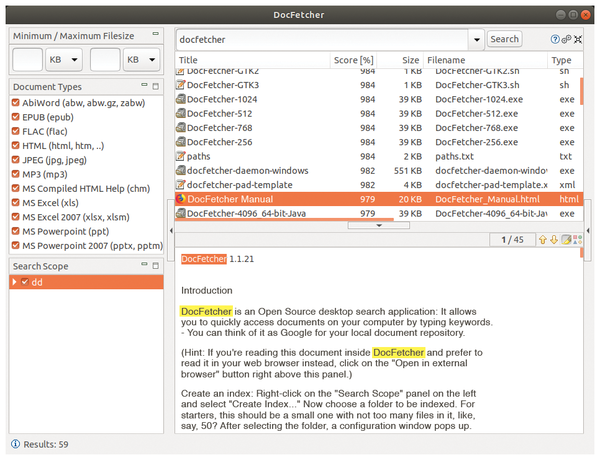Minimize the Minimum / Maximum Filesize panel
This screenshot has width=600, height=460.
pos(155,34)
